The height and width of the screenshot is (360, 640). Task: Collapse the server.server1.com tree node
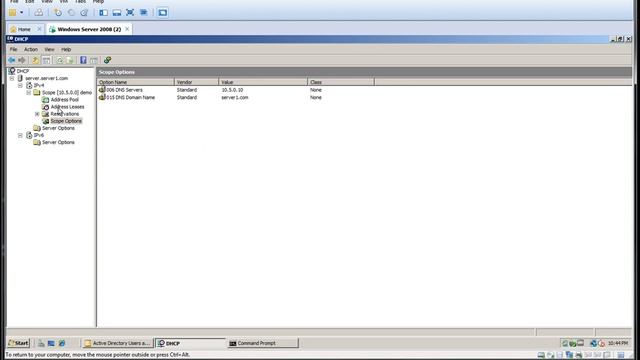click(12, 78)
